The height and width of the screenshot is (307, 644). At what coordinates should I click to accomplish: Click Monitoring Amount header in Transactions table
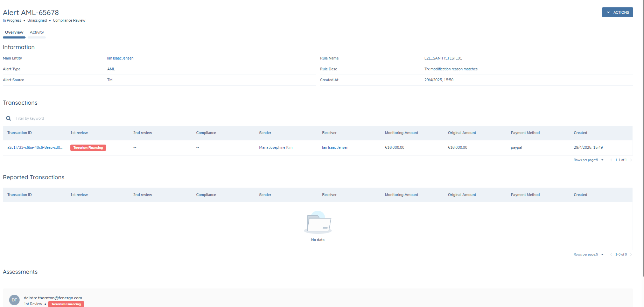click(x=401, y=133)
